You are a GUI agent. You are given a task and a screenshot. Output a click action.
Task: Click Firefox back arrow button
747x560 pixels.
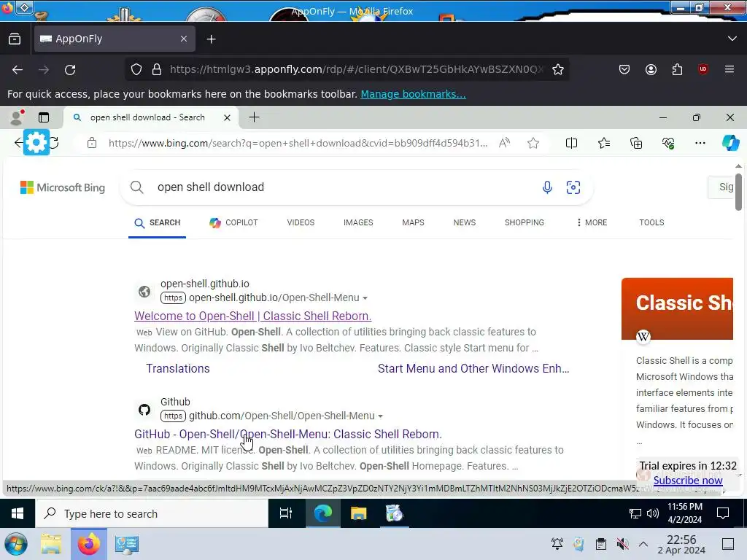click(x=18, y=70)
